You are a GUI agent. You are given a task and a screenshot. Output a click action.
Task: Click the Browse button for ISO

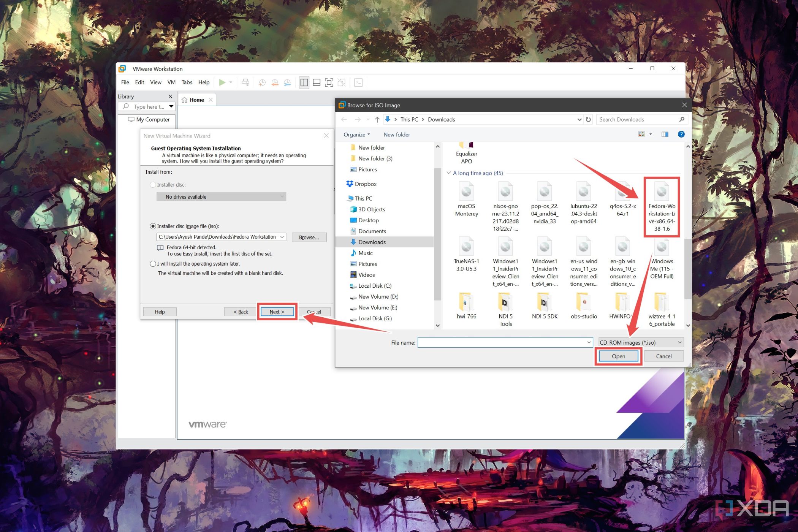click(x=309, y=237)
